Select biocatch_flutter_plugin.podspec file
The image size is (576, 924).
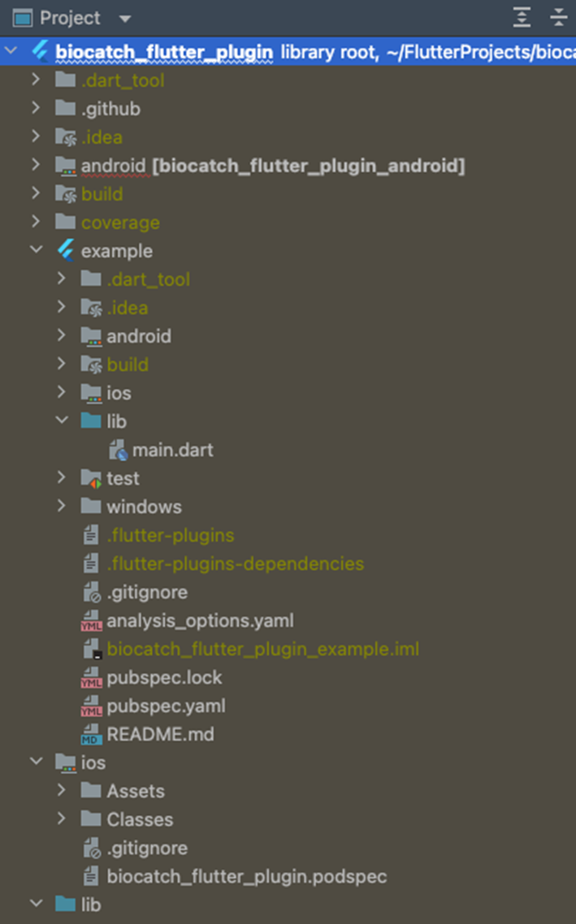point(246,876)
